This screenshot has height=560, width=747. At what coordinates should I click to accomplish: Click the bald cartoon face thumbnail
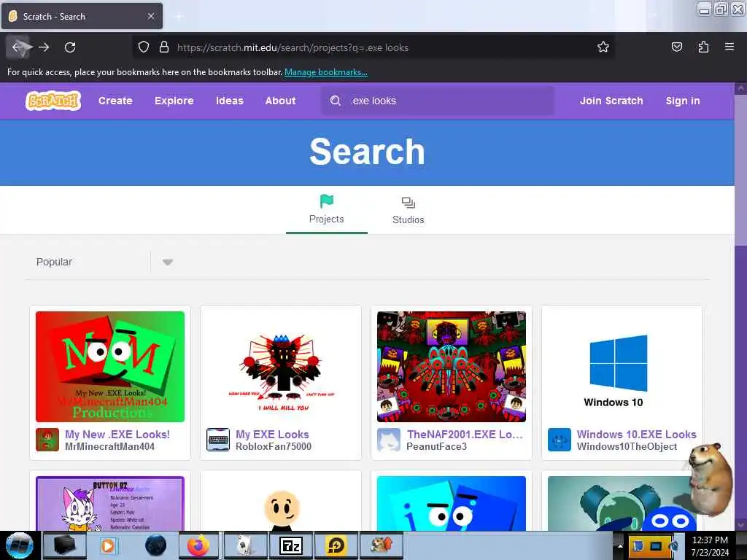tap(281, 503)
